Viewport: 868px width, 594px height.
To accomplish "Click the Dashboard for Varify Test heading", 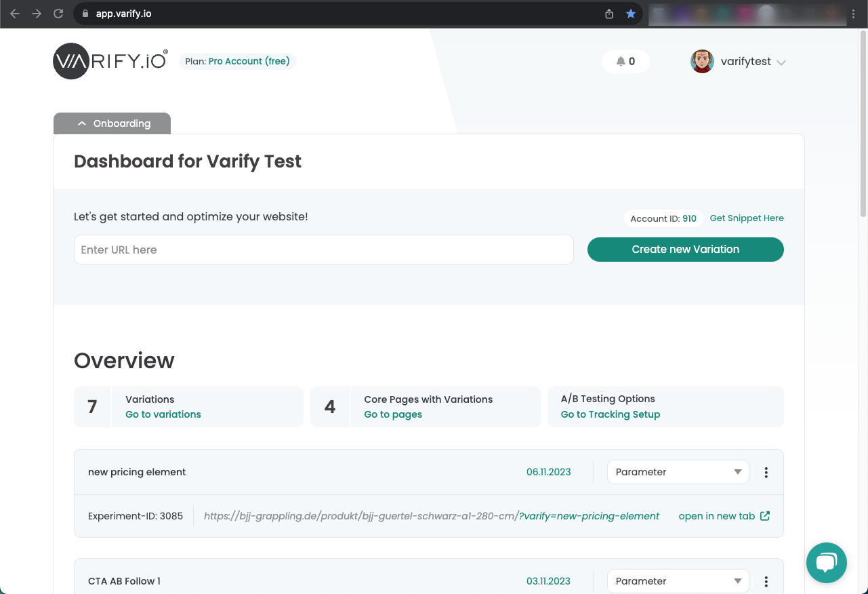I will [x=188, y=161].
